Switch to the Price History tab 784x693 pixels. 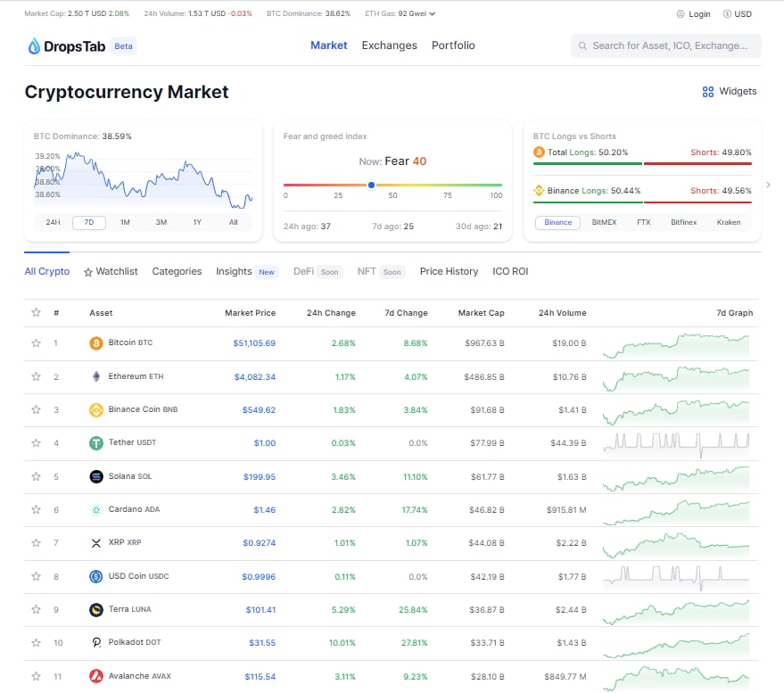(x=449, y=271)
